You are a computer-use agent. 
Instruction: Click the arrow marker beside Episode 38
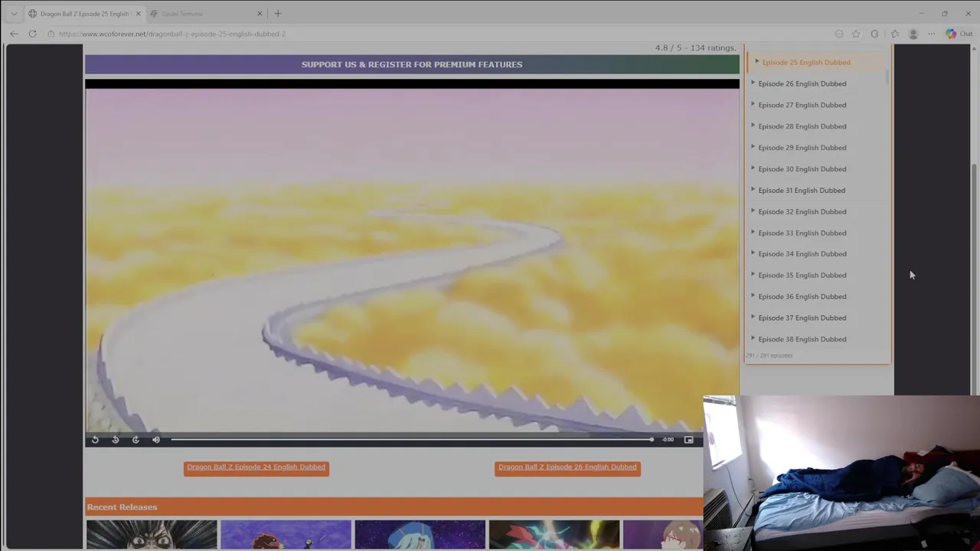(753, 338)
